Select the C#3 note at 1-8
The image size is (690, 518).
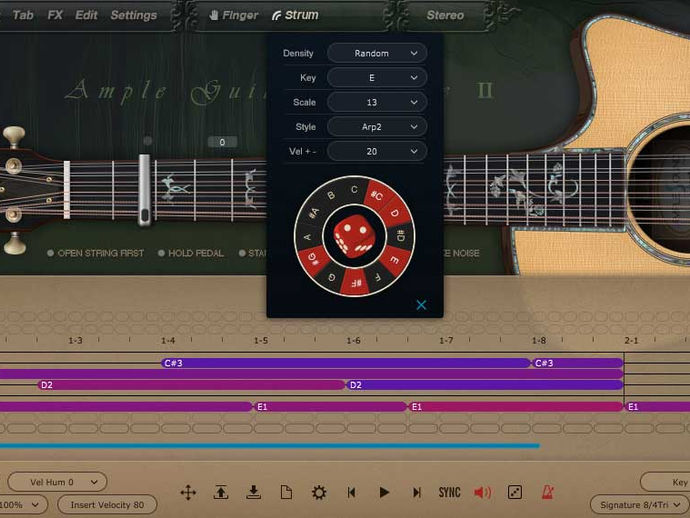tap(577, 363)
